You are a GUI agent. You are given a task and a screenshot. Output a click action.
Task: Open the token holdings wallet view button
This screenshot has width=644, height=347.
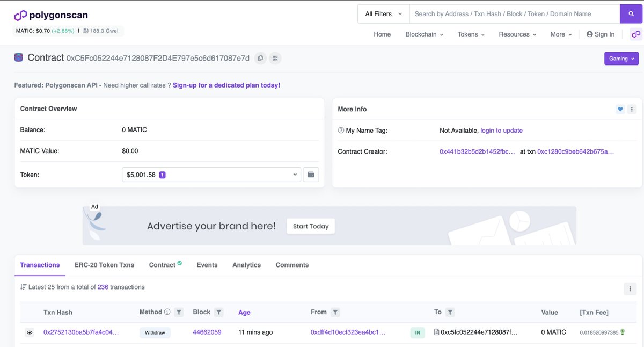[x=311, y=175]
